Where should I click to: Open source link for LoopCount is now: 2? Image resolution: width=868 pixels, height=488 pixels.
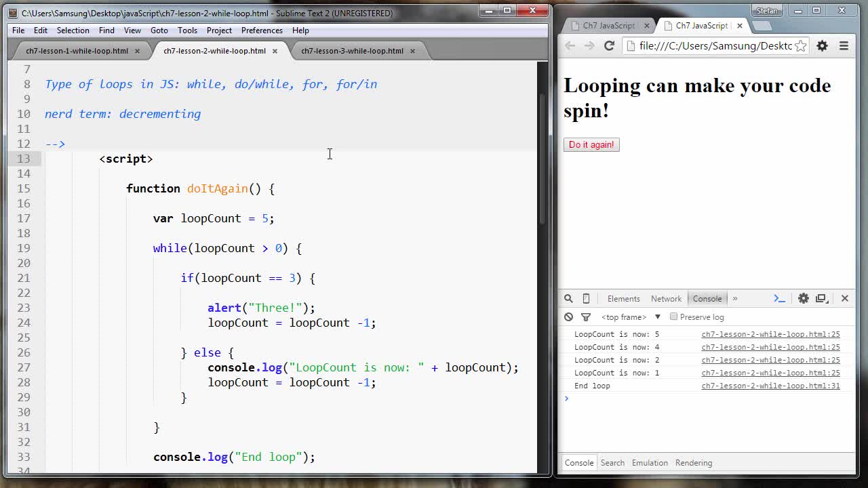(x=770, y=360)
